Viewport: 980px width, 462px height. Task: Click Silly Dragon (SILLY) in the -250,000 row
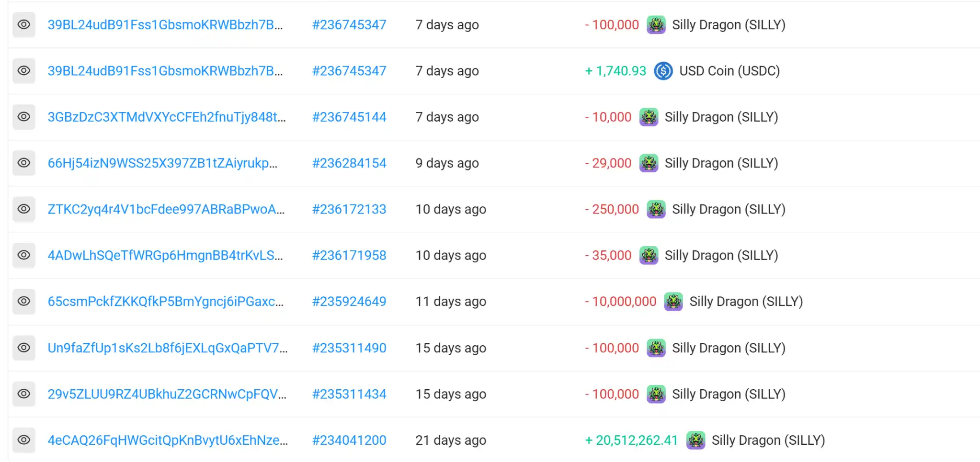coord(728,209)
